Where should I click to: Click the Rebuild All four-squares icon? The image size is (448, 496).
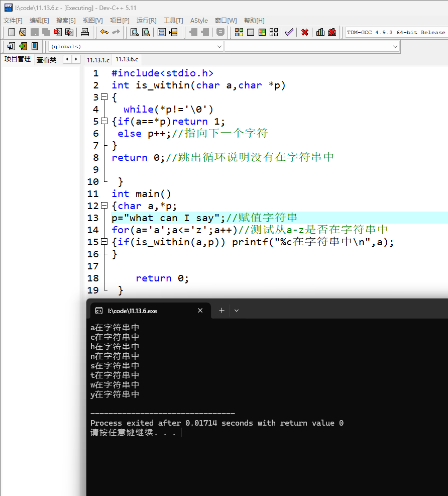(x=274, y=32)
